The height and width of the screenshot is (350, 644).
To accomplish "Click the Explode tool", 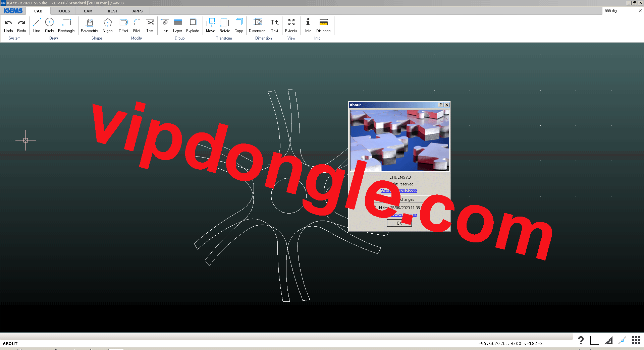I will (193, 25).
